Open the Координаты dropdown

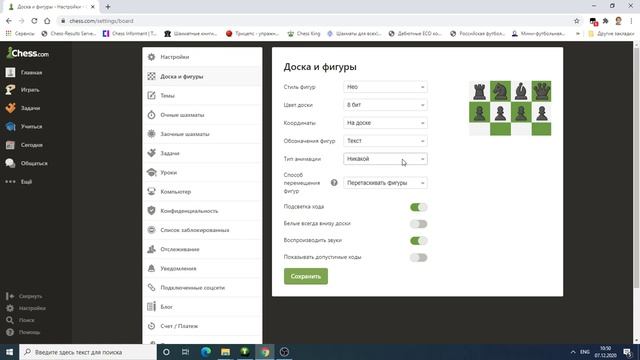(385, 123)
